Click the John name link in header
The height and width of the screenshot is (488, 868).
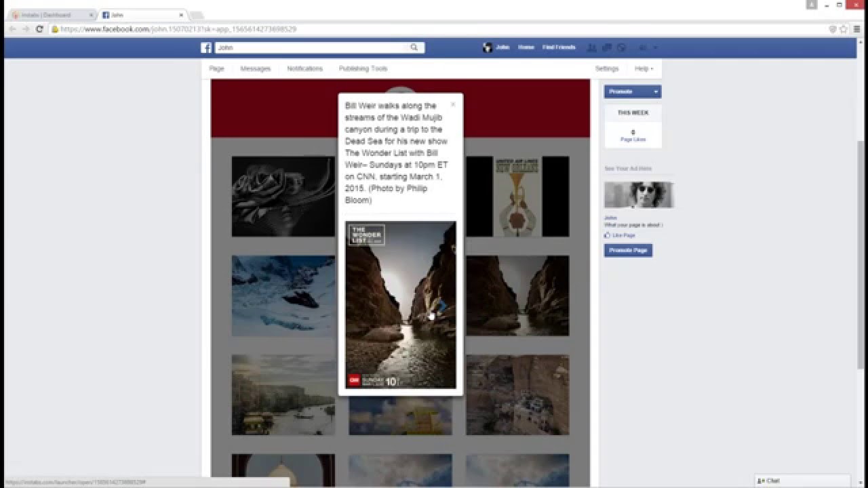(502, 47)
